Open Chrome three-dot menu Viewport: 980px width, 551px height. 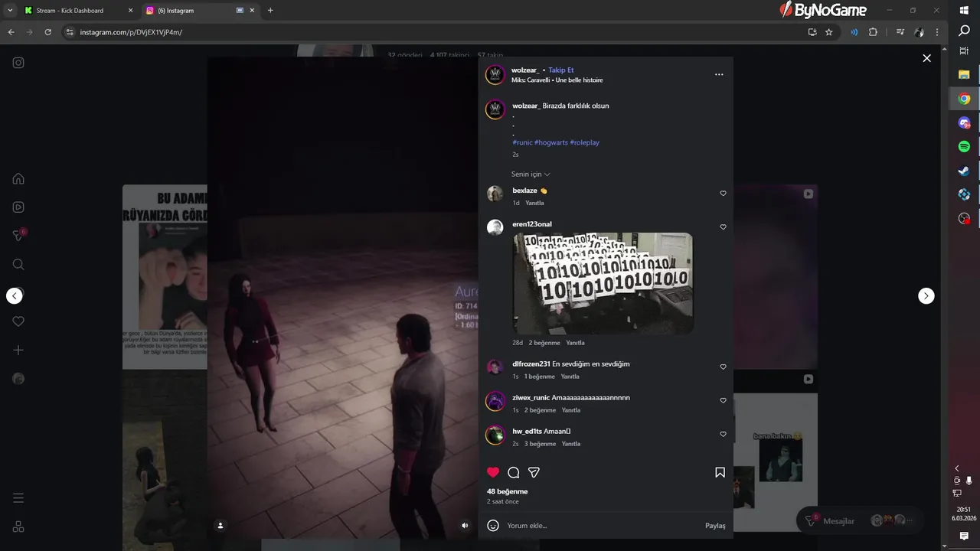[937, 32]
